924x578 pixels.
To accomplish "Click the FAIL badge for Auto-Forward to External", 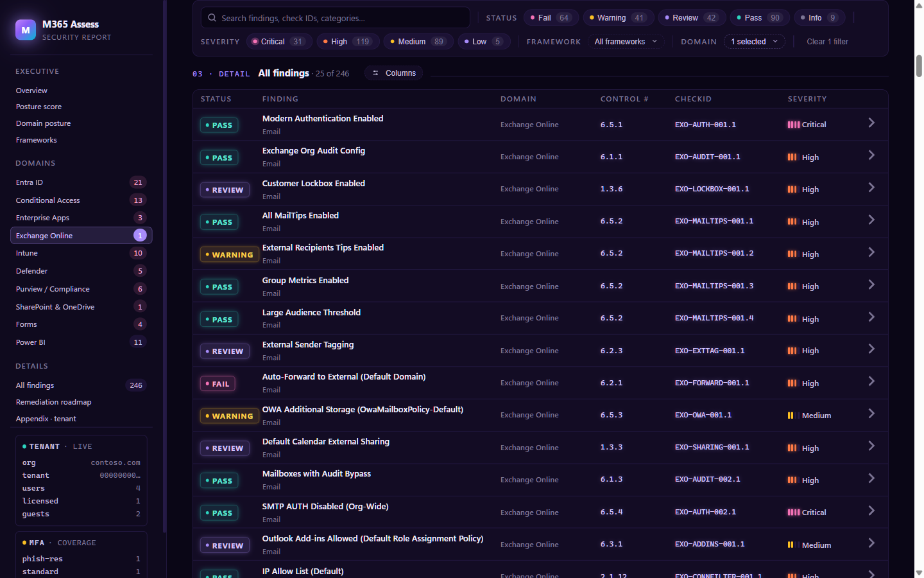I will (218, 384).
